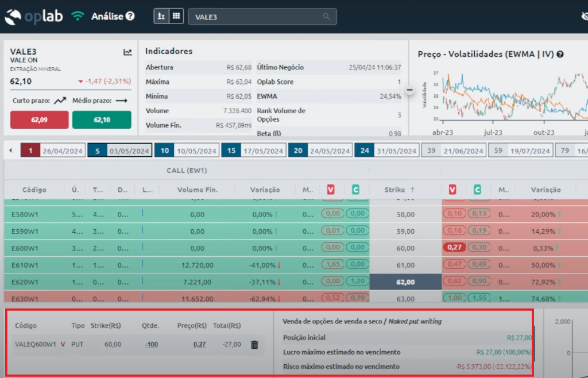Delete the VALEQ600W1 position with trash icon
Viewport: 588px width, 378px height.
coord(254,345)
